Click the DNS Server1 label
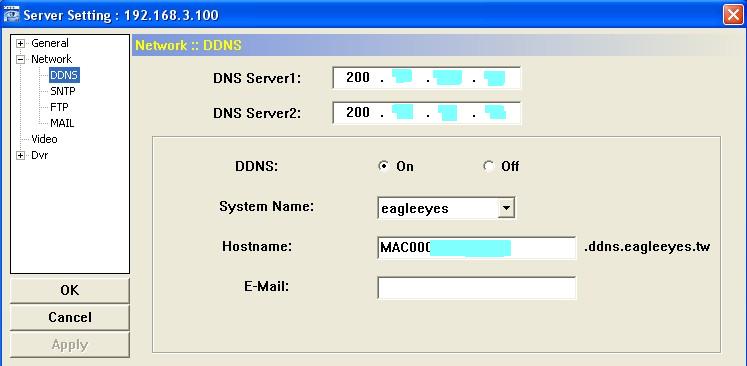Image resolution: width=747 pixels, height=366 pixels. (257, 78)
